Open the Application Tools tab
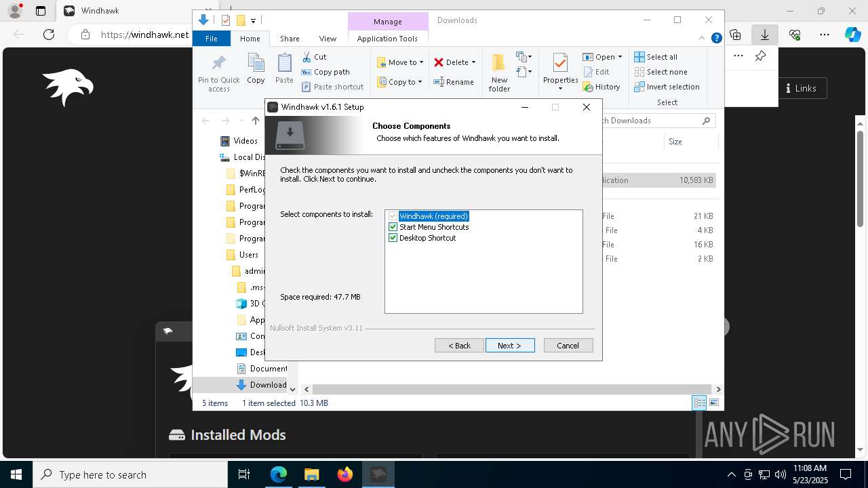868x488 pixels. pyautogui.click(x=387, y=39)
